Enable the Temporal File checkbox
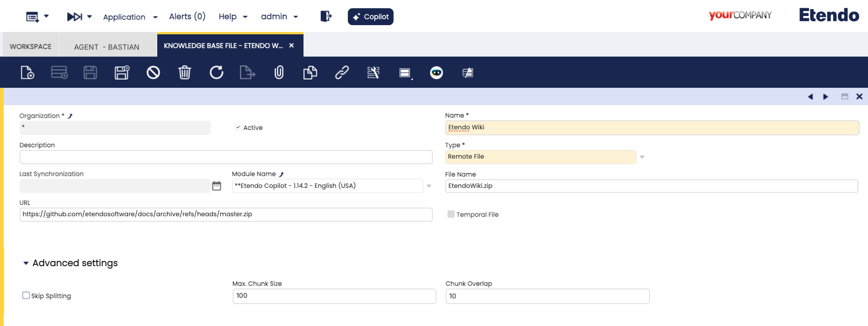 [x=451, y=214]
